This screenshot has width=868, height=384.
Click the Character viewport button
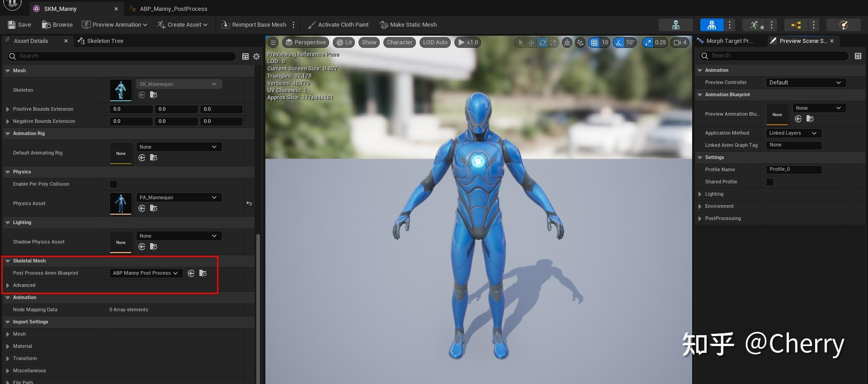[399, 42]
